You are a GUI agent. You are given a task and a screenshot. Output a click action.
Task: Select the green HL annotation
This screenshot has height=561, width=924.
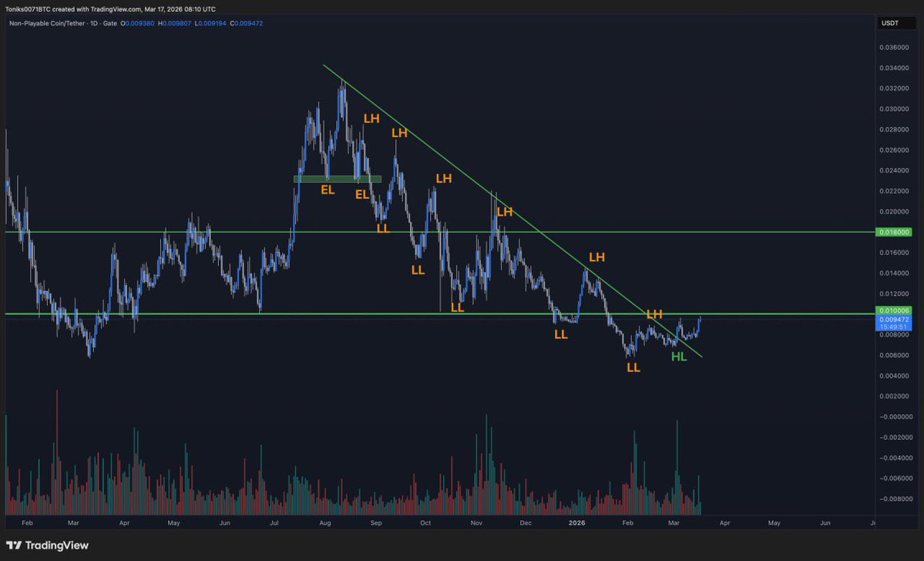(x=679, y=357)
